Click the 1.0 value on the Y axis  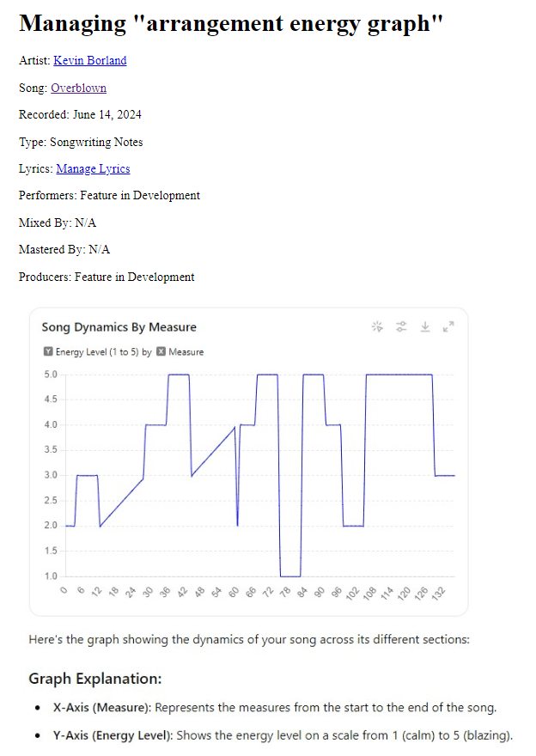coord(50,576)
